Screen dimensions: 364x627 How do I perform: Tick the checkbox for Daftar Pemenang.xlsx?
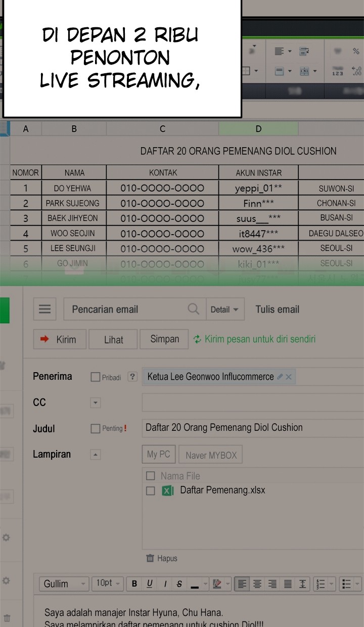[x=150, y=491]
